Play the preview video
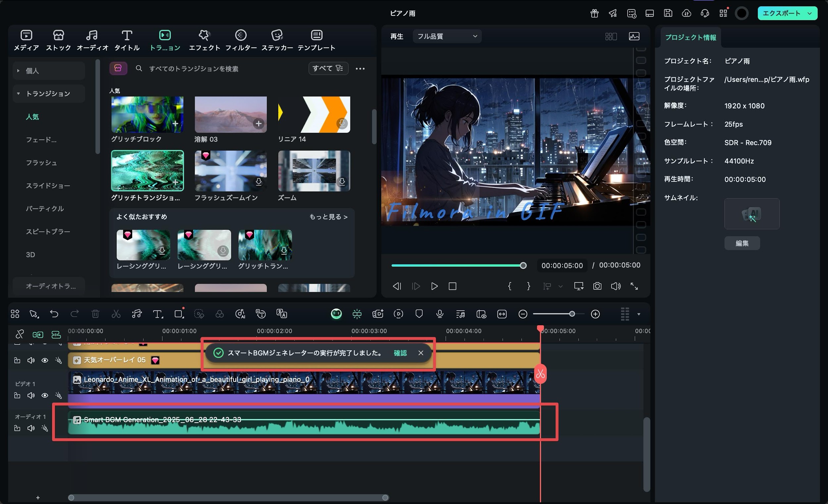Image resolution: width=828 pixels, height=504 pixels. (434, 287)
